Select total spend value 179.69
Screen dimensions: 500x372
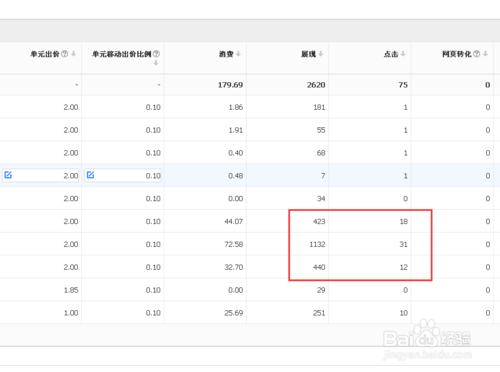pyautogui.click(x=230, y=85)
